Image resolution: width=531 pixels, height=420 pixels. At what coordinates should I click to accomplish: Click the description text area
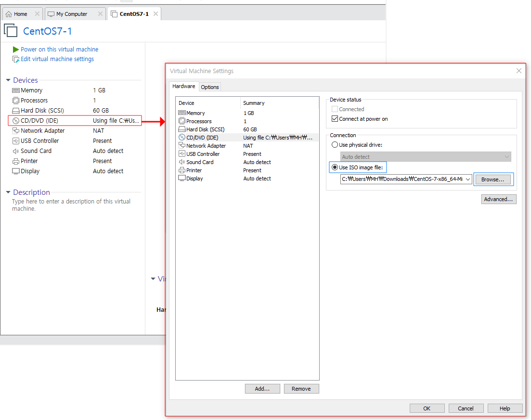click(71, 205)
